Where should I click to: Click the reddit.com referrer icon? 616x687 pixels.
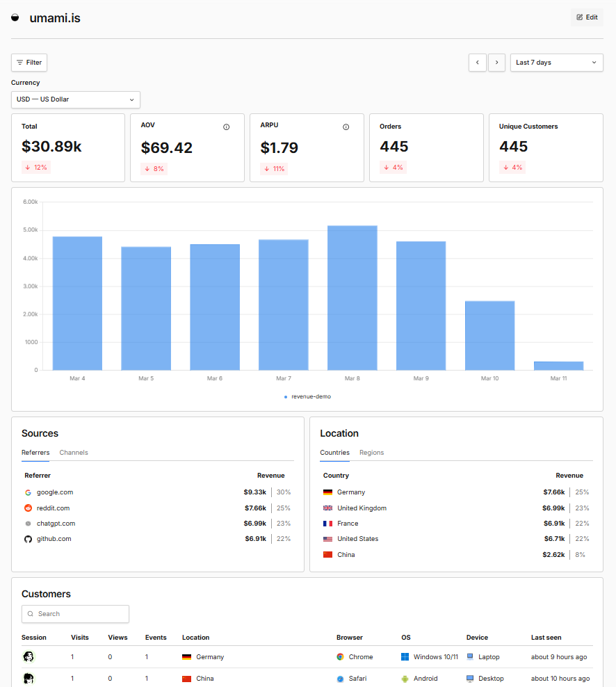(29, 508)
